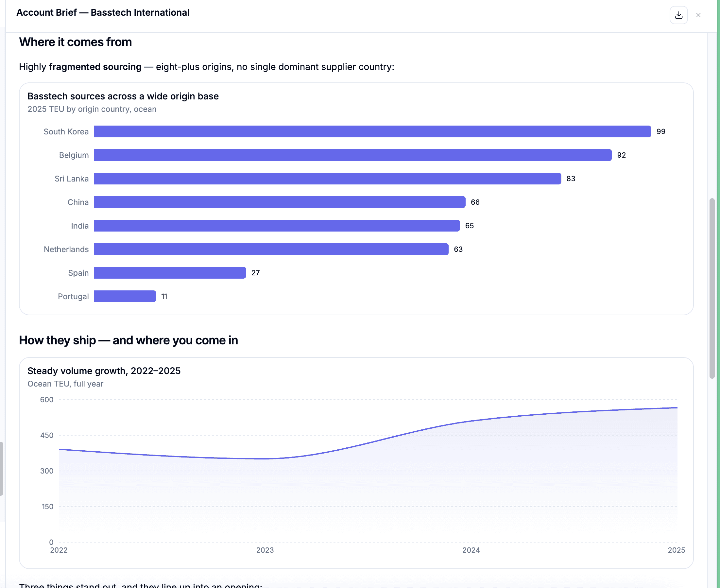Viewport: 720px width, 588px height.
Task: Click the 2024 axis label
Action: [x=471, y=550]
